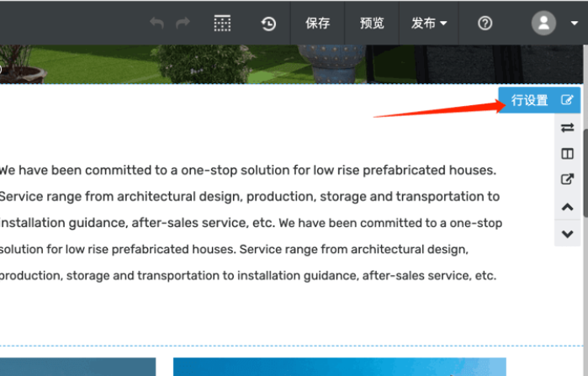Click the undo arrow icon

156,24
